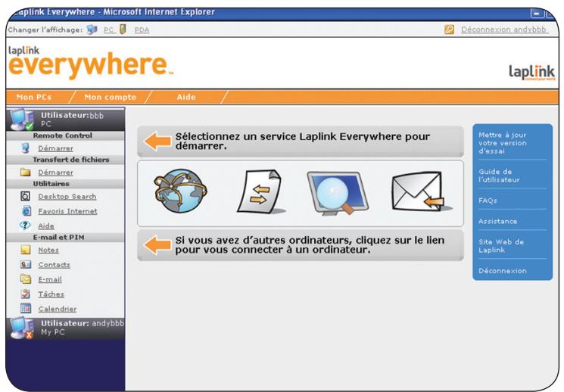The width and height of the screenshot is (564, 392).
Task: Open the globe remote control service icon
Action: (181, 191)
